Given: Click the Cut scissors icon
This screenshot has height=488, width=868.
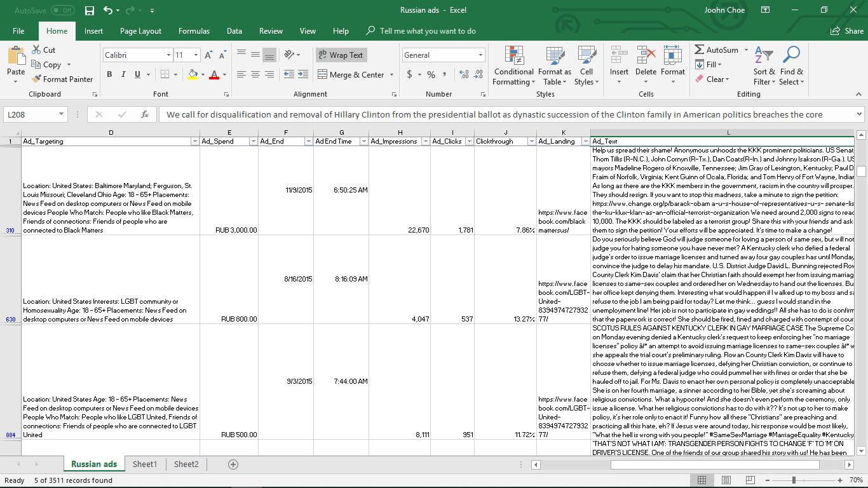Looking at the screenshot, I should (x=36, y=50).
